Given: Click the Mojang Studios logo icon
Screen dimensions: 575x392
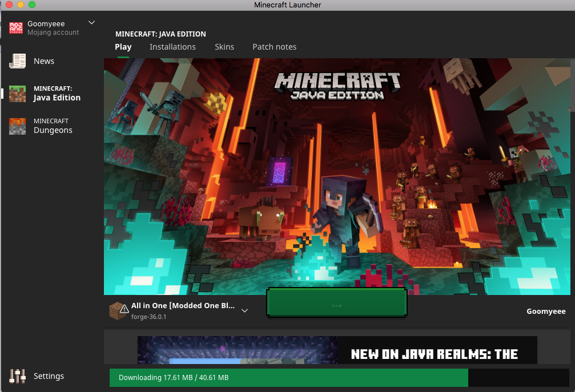Looking at the screenshot, I should [16, 27].
